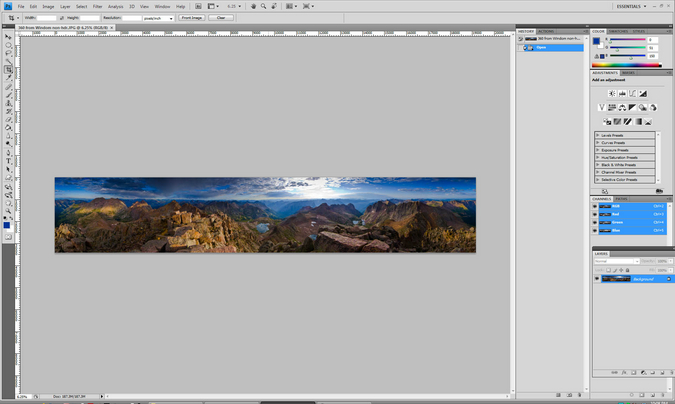675x404 pixels.
Task: Click the color spectrum ramp in Color panel
Action: 627,65
